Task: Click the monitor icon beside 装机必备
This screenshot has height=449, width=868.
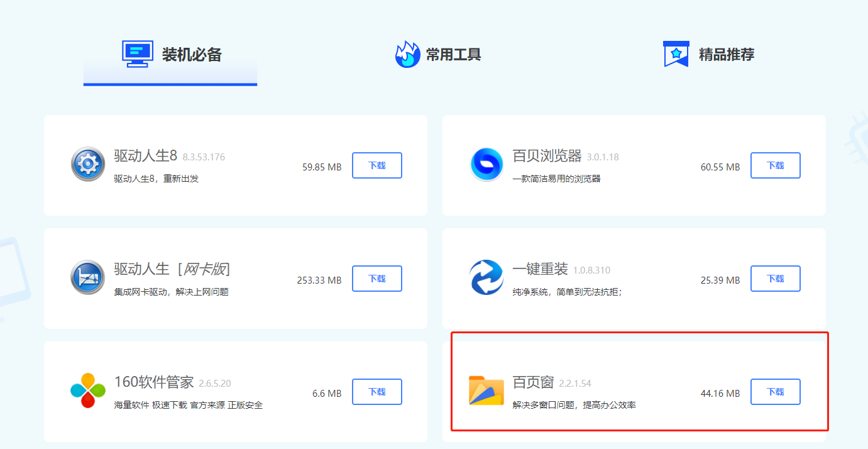Action: click(138, 54)
